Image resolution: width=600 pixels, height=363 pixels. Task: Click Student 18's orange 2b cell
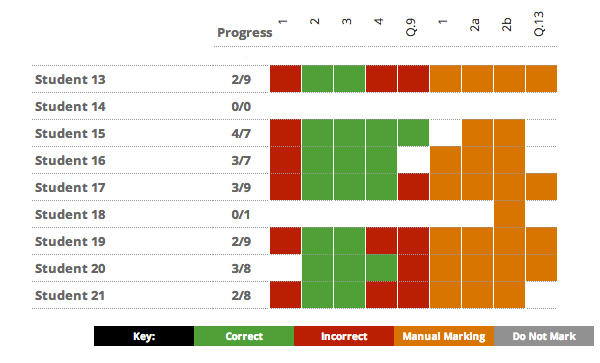click(x=509, y=214)
